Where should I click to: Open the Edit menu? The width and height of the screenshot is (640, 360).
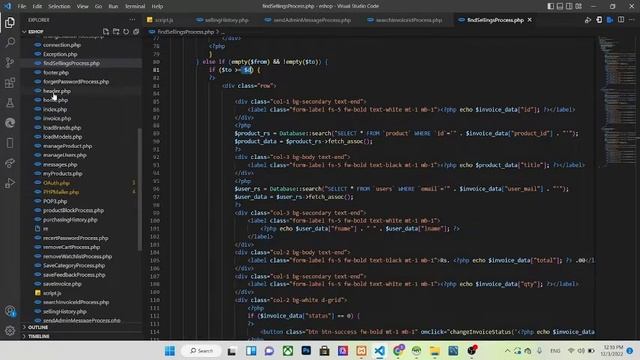point(37,6)
